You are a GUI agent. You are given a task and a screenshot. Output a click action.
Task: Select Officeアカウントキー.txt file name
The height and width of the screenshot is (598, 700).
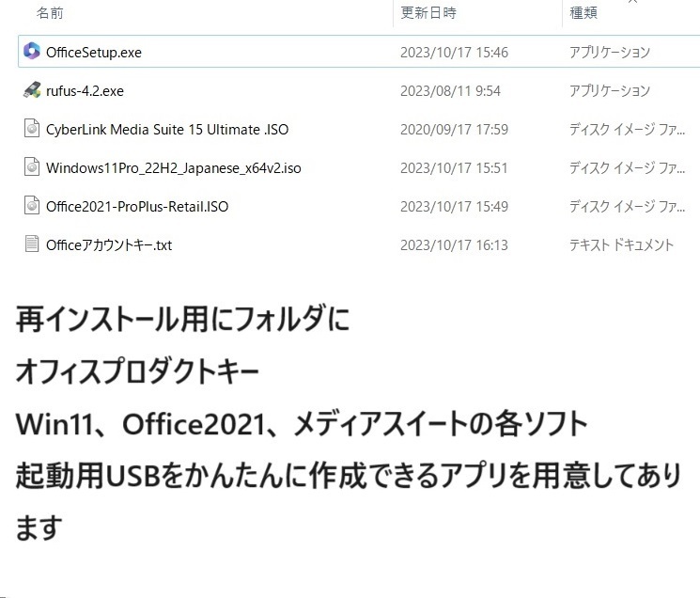109,245
